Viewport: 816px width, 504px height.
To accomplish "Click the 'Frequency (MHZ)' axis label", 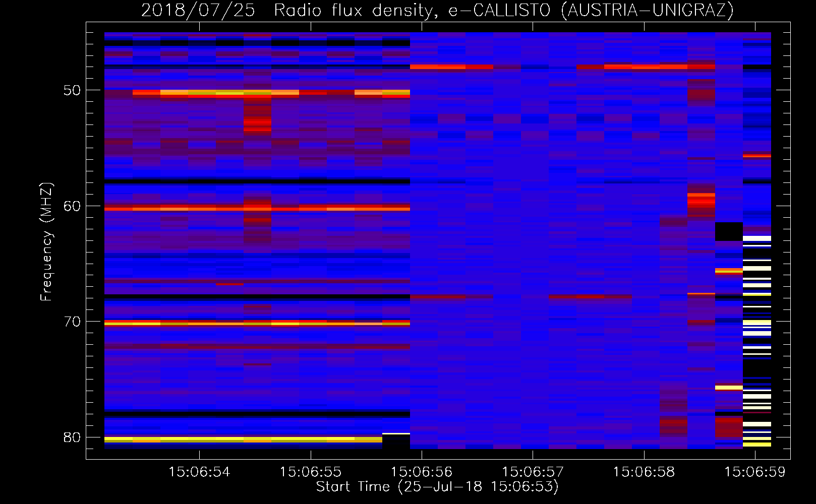I will [46, 242].
